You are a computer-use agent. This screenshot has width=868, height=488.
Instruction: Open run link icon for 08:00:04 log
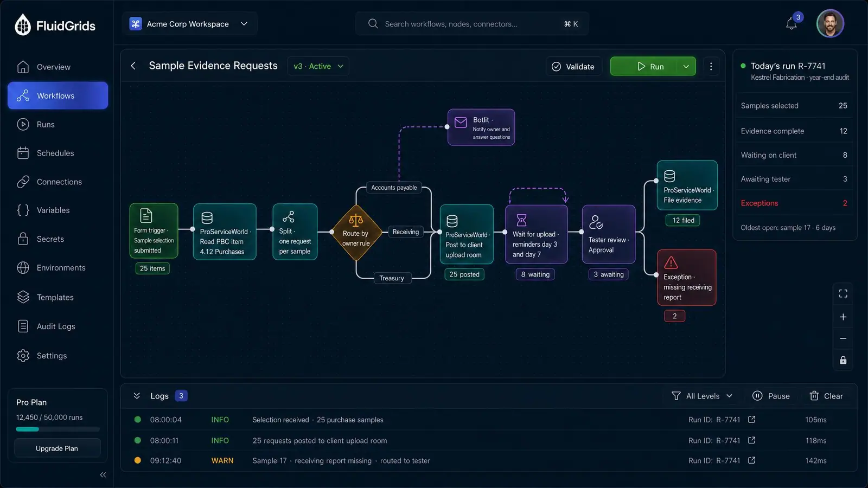coord(751,419)
